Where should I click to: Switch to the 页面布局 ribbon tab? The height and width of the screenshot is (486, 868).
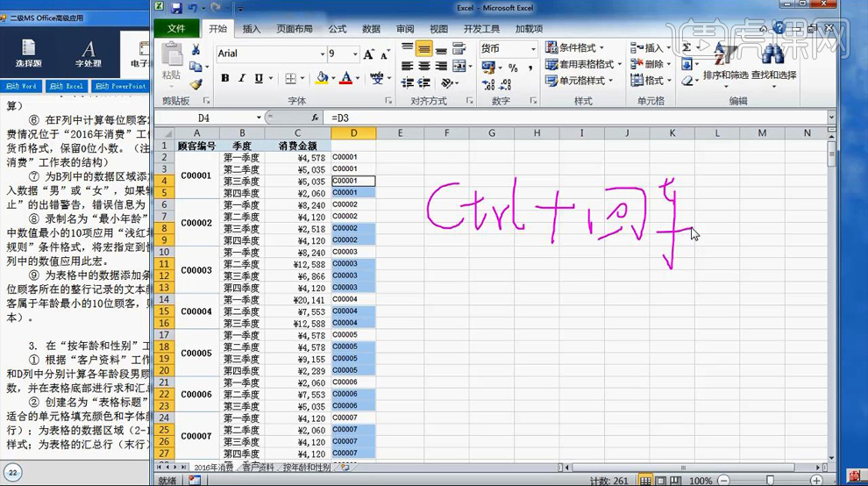tap(295, 29)
